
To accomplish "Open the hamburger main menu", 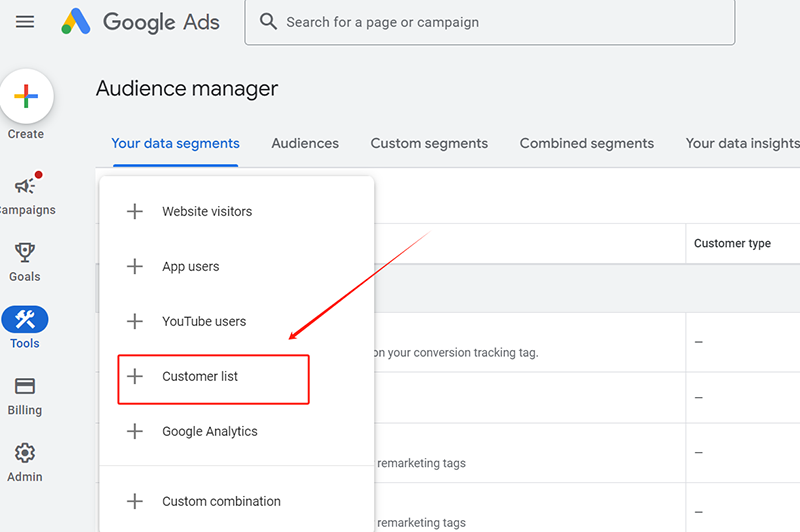I will [x=25, y=21].
